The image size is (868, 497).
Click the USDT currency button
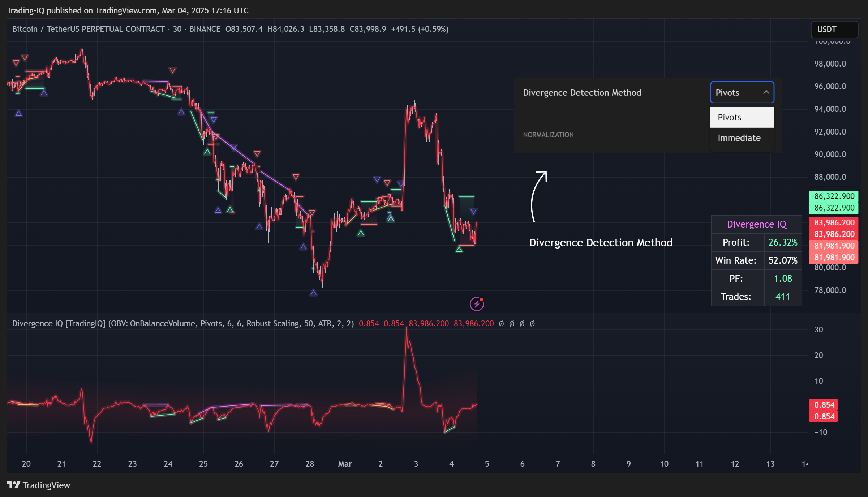tap(834, 29)
